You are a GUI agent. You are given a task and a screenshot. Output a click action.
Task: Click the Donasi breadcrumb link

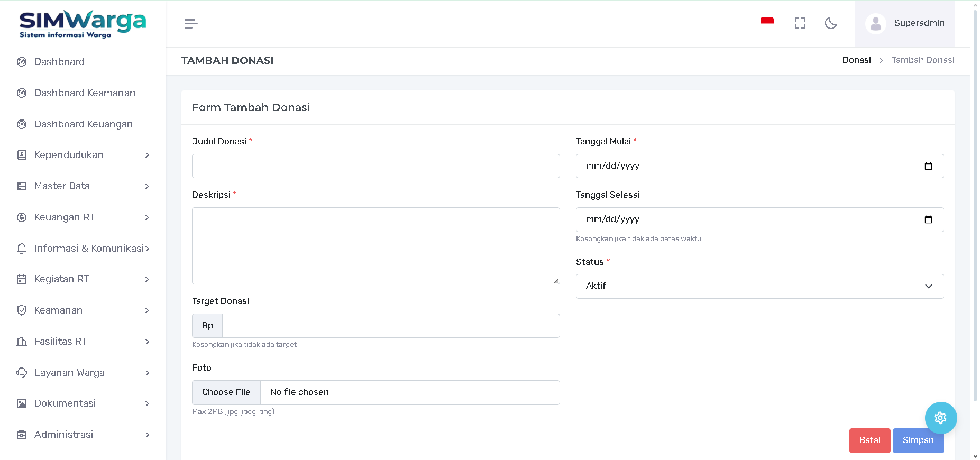point(856,60)
